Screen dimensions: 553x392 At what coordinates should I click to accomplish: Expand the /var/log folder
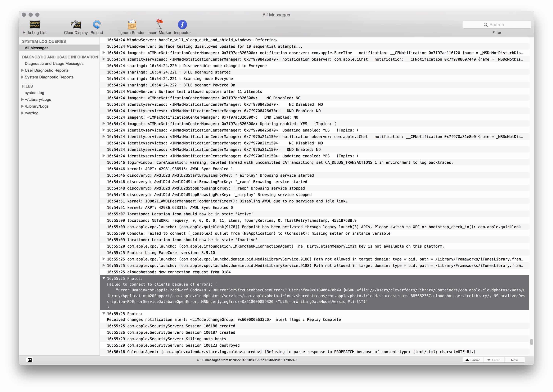22,113
